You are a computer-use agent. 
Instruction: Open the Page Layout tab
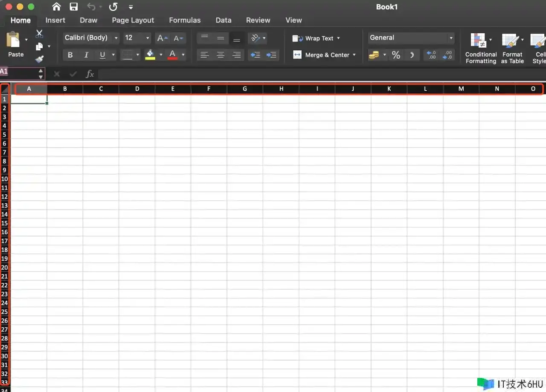coord(133,20)
